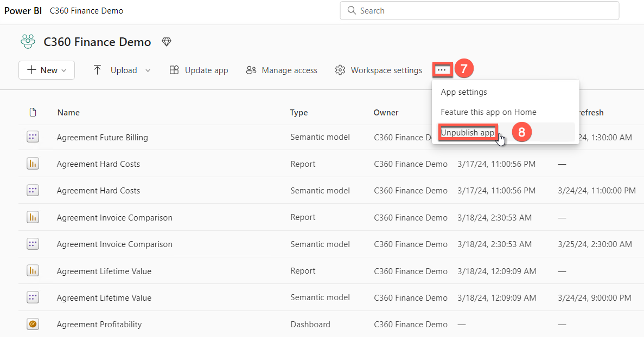Open the New item dropdown
644x337 pixels.
47,70
